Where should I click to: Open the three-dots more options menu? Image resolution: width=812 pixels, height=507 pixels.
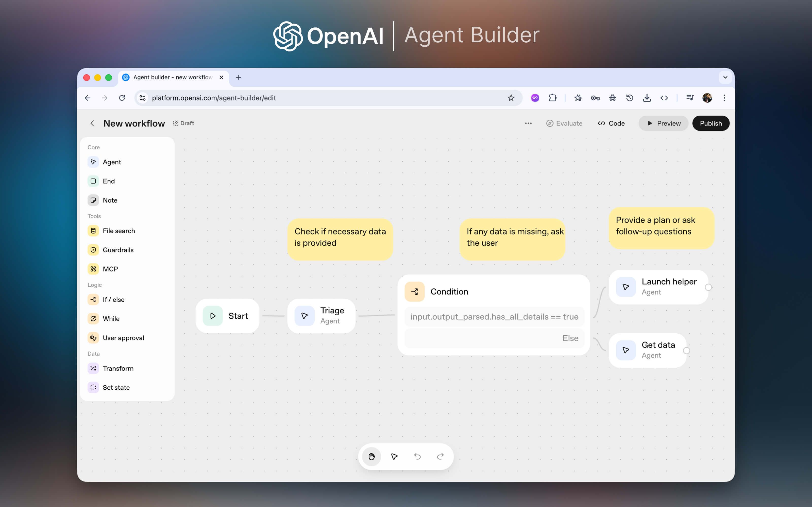click(528, 123)
